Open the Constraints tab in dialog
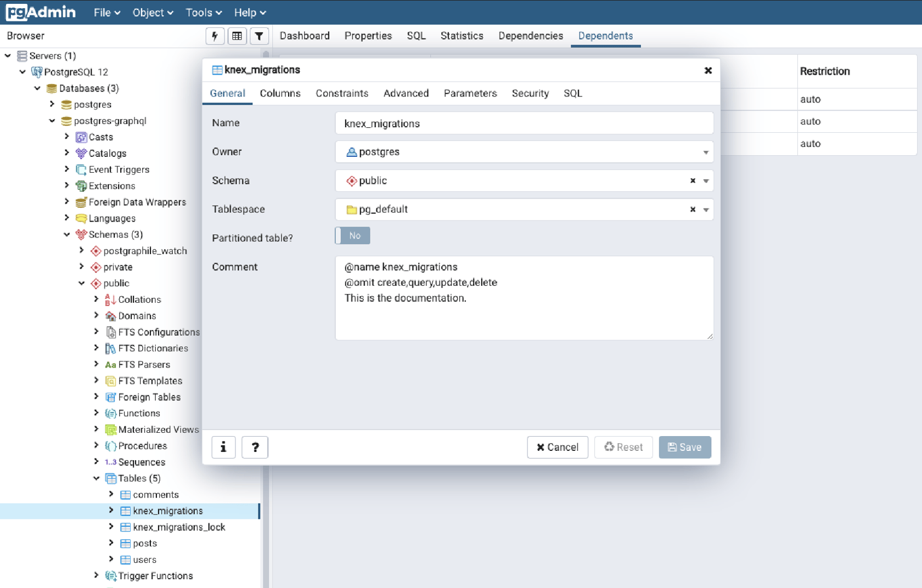922x588 pixels. [x=342, y=93]
